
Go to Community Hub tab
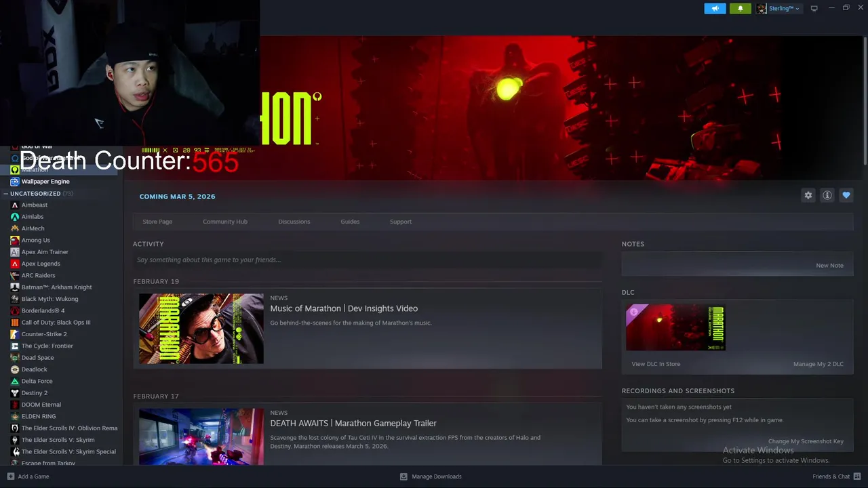225,222
